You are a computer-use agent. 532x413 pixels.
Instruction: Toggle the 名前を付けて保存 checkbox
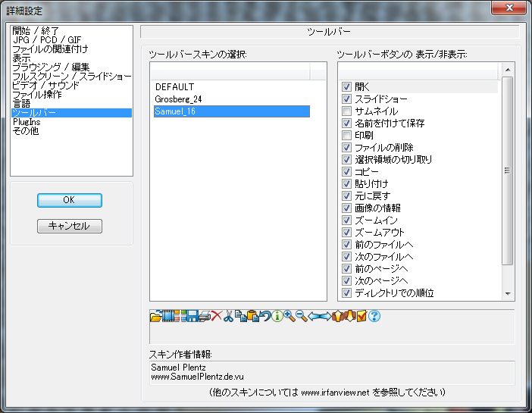pyautogui.click(x=346, y=124)
